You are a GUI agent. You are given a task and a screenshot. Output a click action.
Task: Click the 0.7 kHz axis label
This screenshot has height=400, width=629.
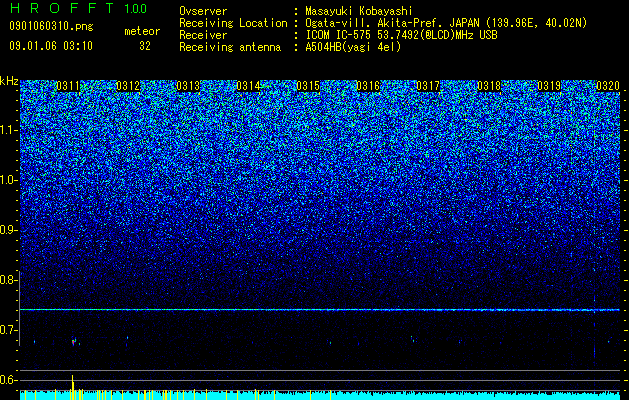(x=8, y=330)
